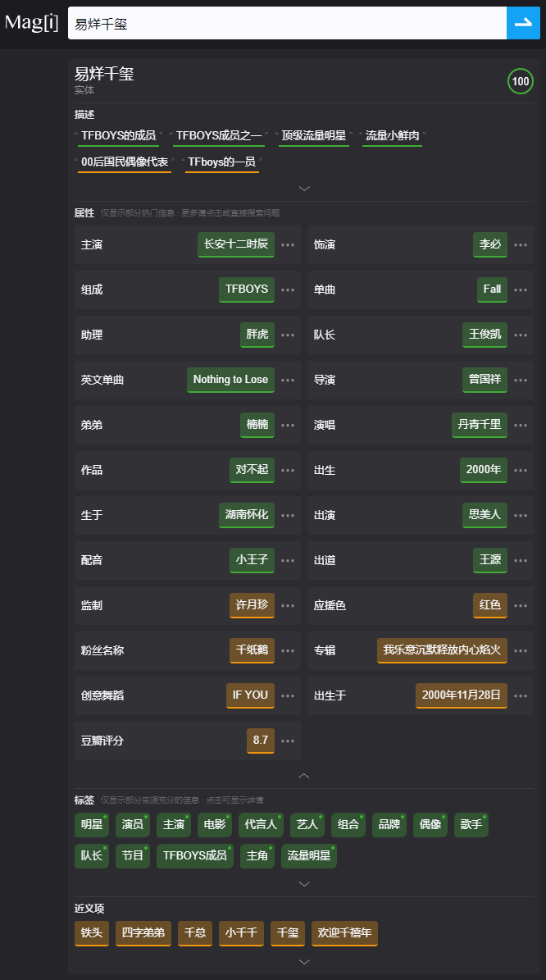
Task: Click the blue search arrow button
Action: point(523,23)
